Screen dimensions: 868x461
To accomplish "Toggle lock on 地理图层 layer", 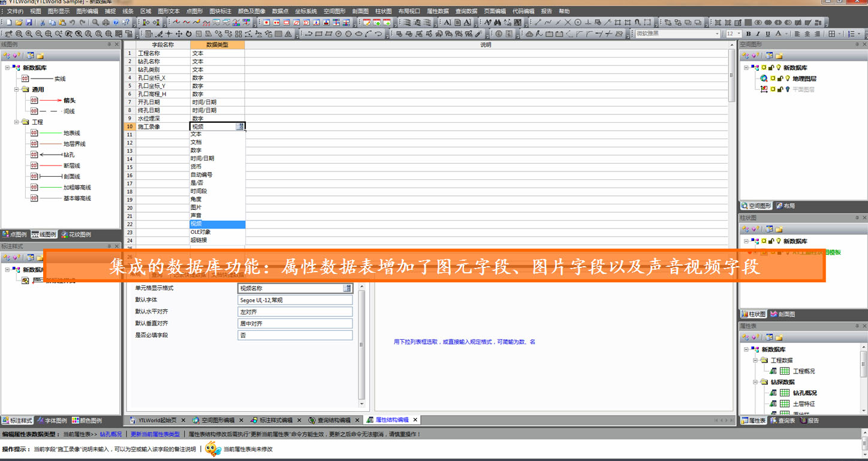I will (x=780, y=79).
